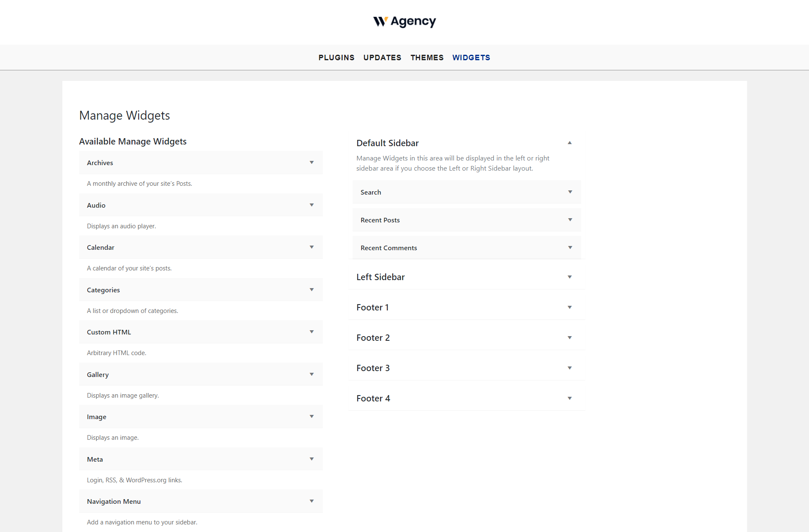The height and width of the screenshot is (532, 809).
Task: Collapse the Default Sidebar section
Action: pyautogui.click(x=569, y=143)
